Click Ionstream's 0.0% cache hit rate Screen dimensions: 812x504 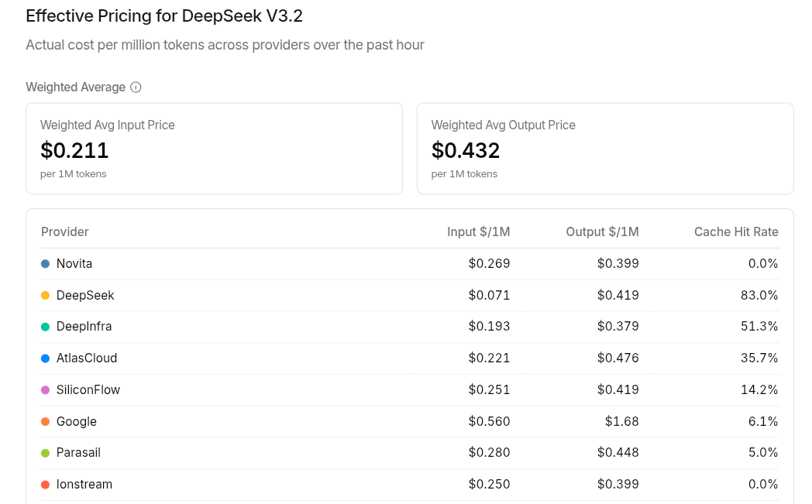click(x=763, y=485)
